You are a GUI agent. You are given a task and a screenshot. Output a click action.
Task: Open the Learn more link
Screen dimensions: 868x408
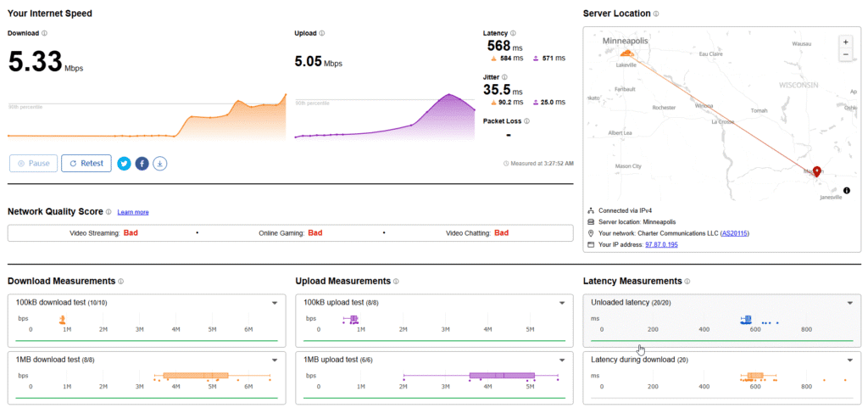pos(133,212)
